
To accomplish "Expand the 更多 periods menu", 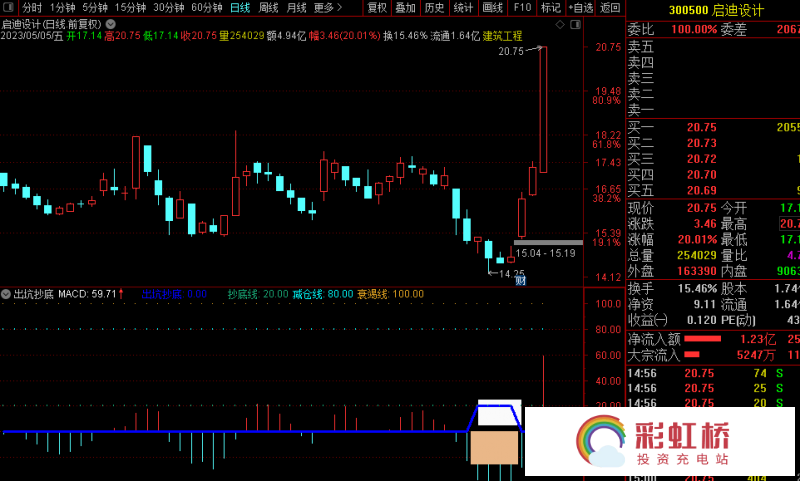I will pyautogui.click(x=328, y=8).
